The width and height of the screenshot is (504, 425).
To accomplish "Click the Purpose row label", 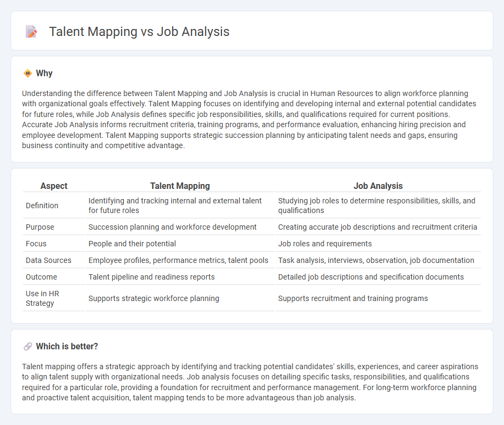I will [x=40, y=227].
